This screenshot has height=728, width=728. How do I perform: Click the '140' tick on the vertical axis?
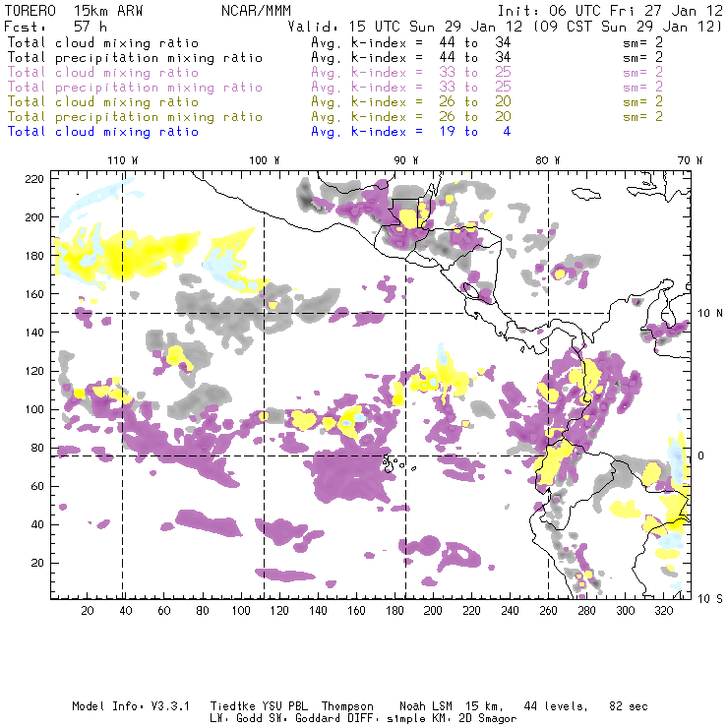(x=33, y=333)
